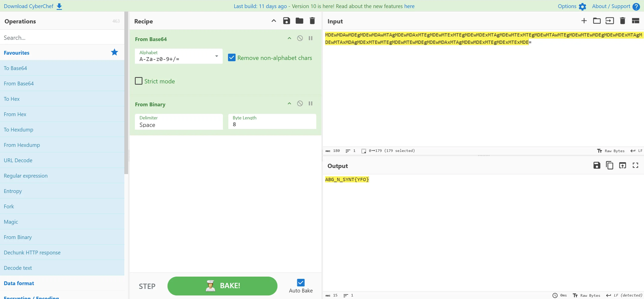Open the Delimiter dropdown set to Space
Screen dimensions: 644x299
(x=178, y=122)
